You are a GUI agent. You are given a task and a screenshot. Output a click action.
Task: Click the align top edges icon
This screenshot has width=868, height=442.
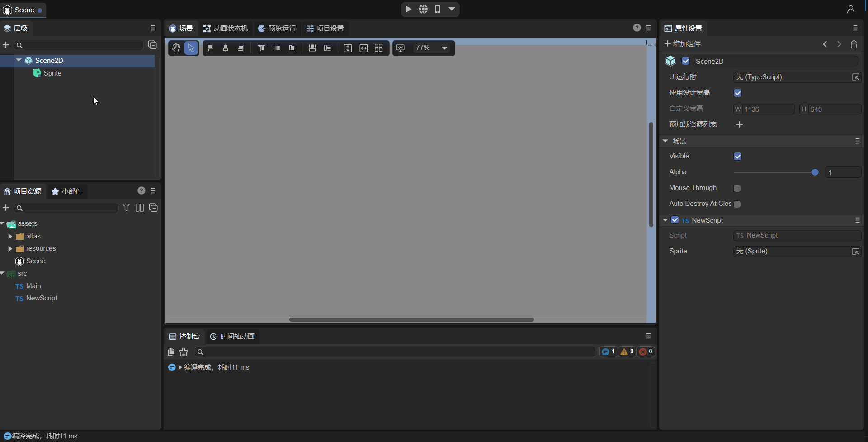pos(261,48)
